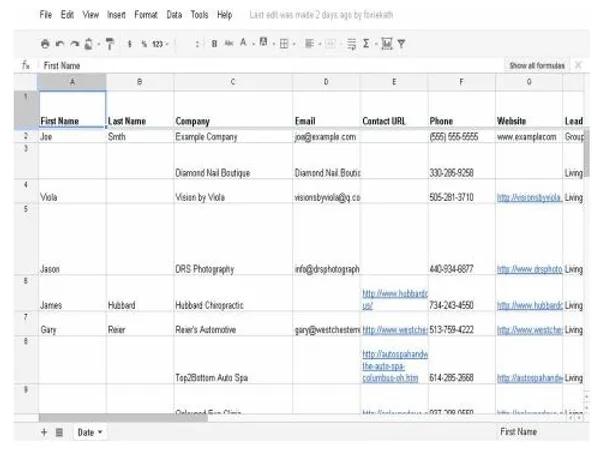Select the Paint format roller icon

tap(110, 44)
